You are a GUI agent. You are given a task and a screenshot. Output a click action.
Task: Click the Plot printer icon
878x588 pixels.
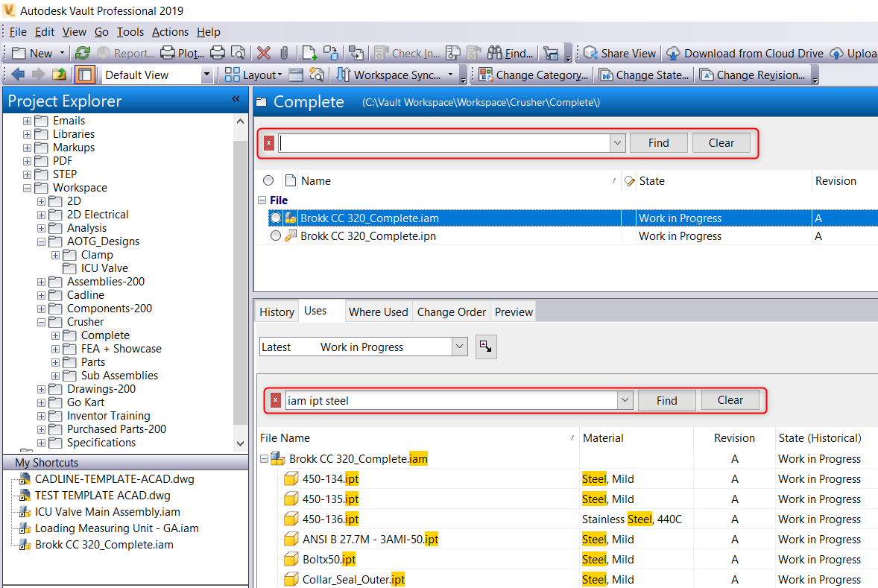(168, 53)
